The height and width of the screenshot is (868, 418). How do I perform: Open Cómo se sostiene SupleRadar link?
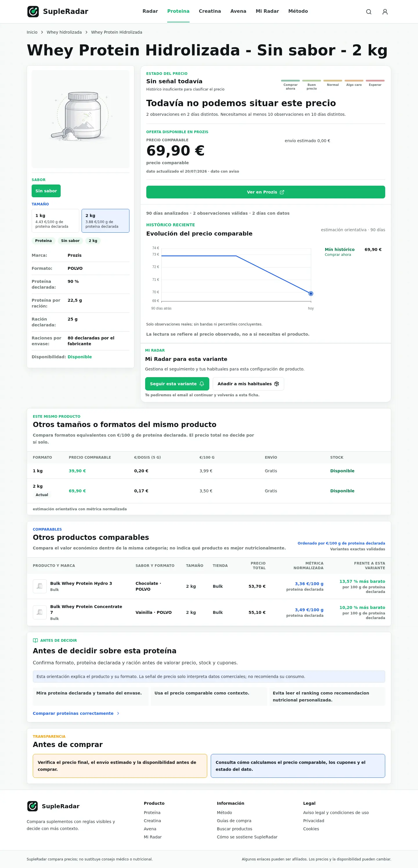[247, 837]
